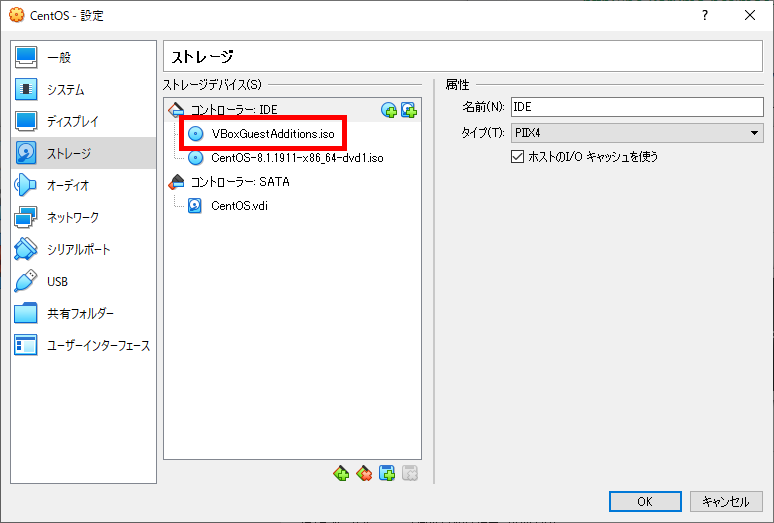Open the シリアルポート settings category

pyautogui.click(x=83, y=250)
